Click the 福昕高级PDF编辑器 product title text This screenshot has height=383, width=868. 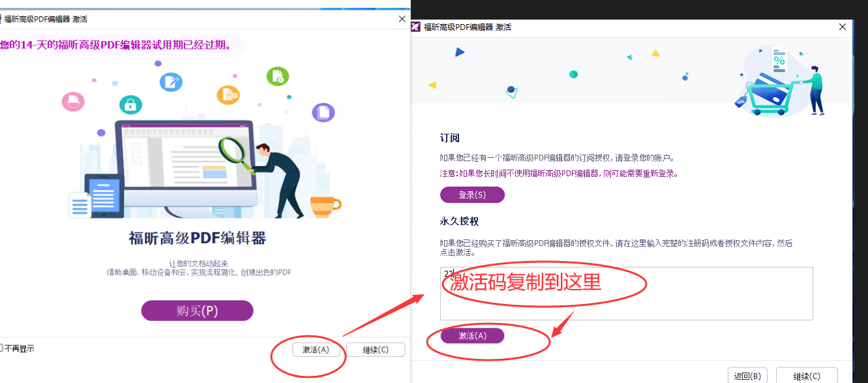(197, 237)
